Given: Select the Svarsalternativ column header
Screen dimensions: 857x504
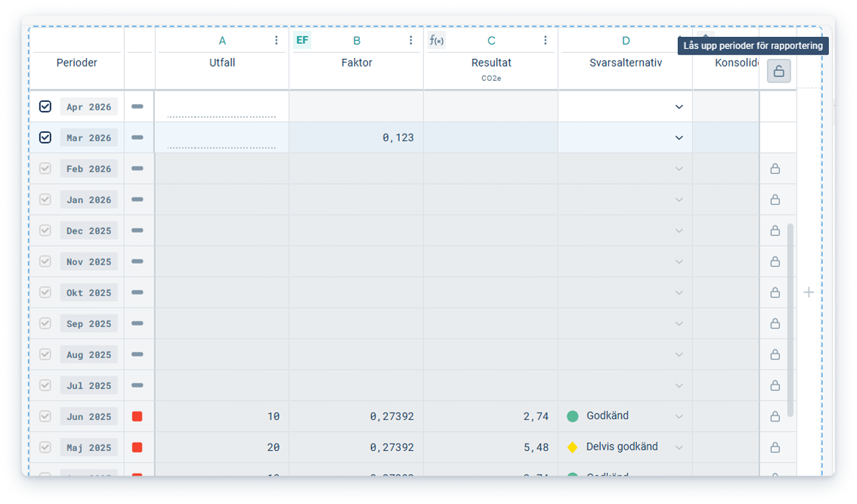Looking at the screenshot, I should 625,63.
